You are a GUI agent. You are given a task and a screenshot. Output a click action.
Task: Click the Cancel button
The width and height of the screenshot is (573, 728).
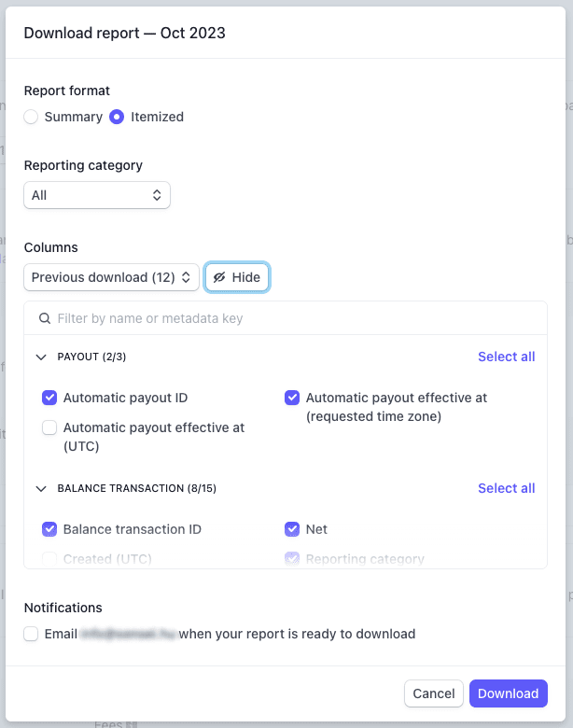click(434, 693)
